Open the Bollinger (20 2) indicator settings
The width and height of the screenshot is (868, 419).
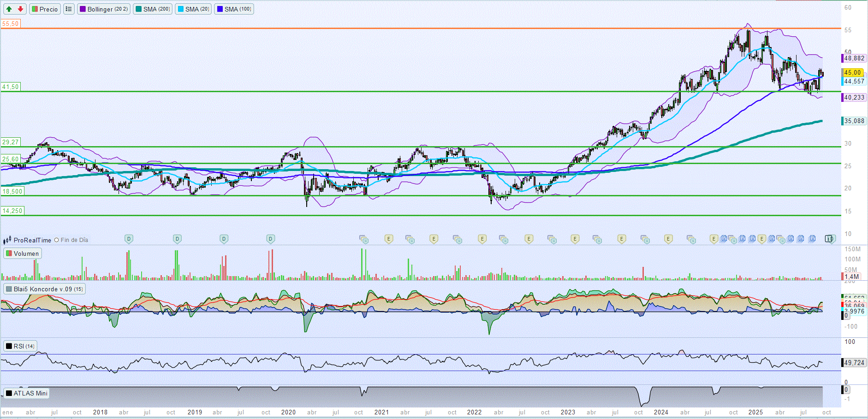click(104, 9)
